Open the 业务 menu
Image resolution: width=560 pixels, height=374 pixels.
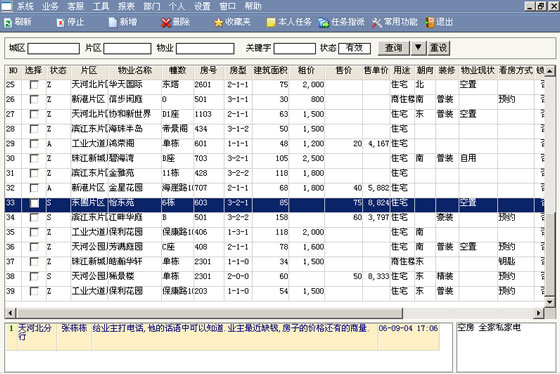click(50, 6)
